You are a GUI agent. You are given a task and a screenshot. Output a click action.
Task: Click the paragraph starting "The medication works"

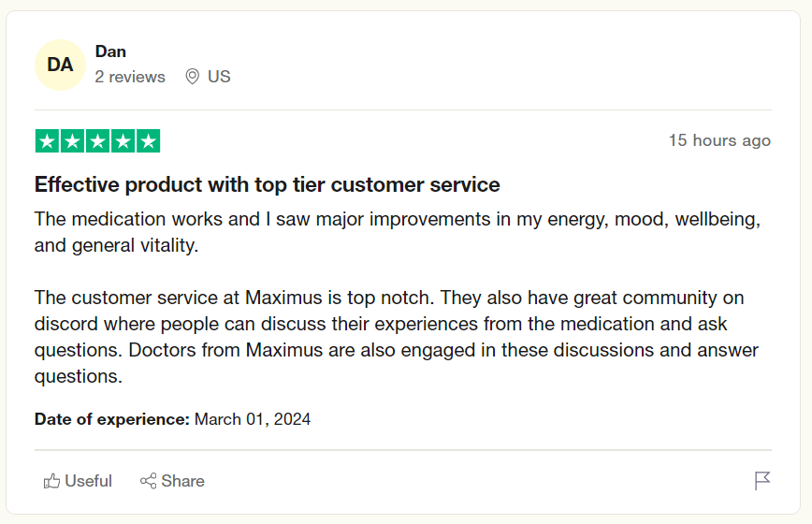pyautogui.click(x=397, y=232)
